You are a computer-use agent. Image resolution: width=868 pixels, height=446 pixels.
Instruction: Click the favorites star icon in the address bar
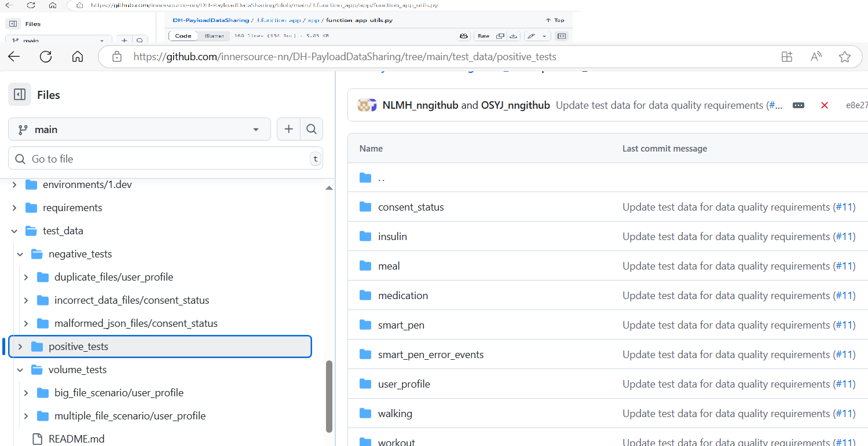pos(845,57)
